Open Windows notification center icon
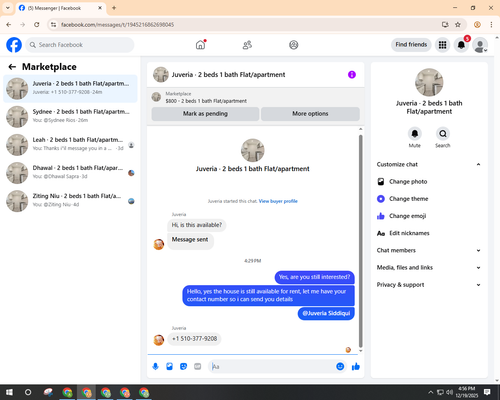Screen dimensions: 500x400 pos(487,392)
